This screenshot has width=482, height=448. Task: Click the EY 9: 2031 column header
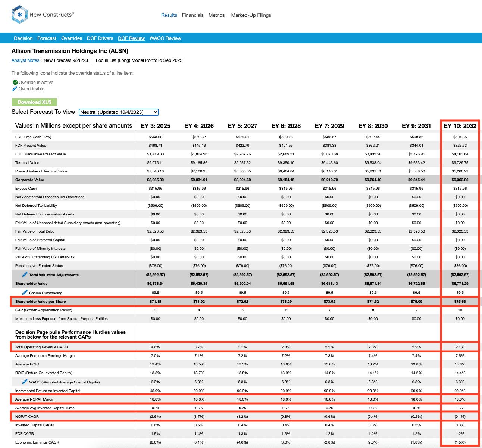click(x=417, y=126)
